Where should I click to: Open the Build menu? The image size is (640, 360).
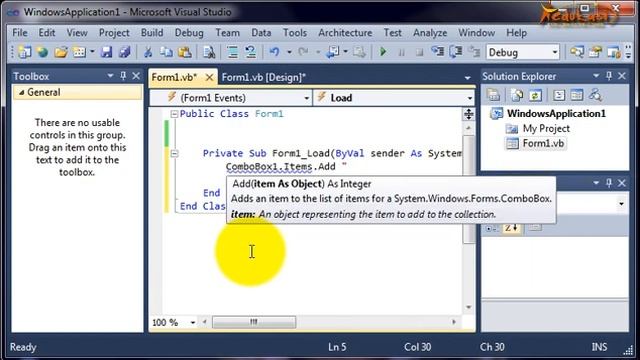point(152,33)
